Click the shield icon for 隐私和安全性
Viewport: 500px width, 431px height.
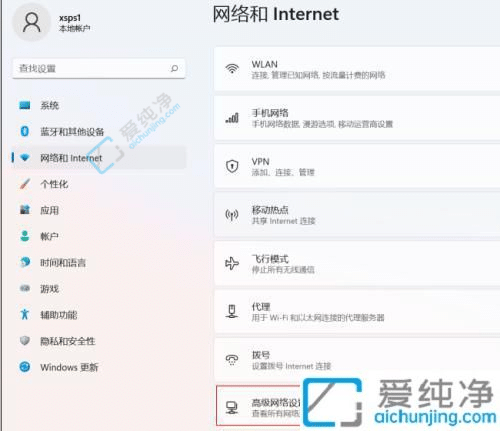coord(25,341)
